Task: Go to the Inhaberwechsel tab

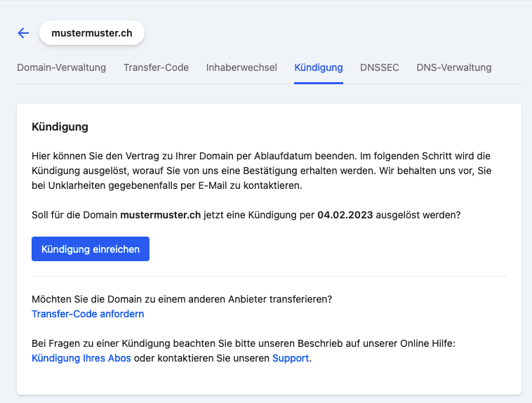Action: (241, 68)
